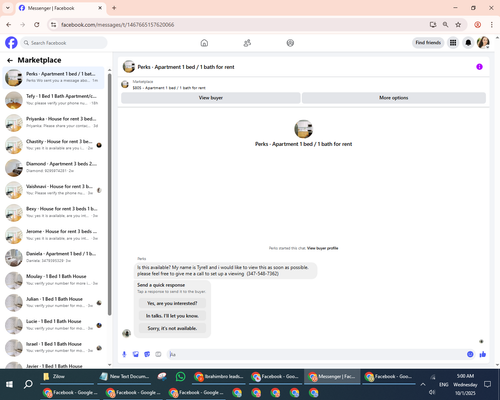The image size is (500, 400).
Task: Open the Israel 1 Bed 1 Bath House conversation
Action: (x=53, y=347)
